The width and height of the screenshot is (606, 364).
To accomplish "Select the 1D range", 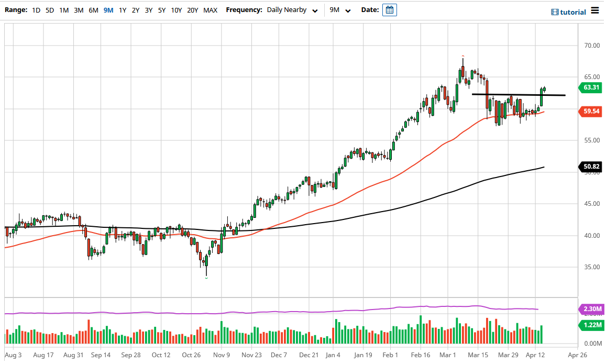I will point(36,9).
